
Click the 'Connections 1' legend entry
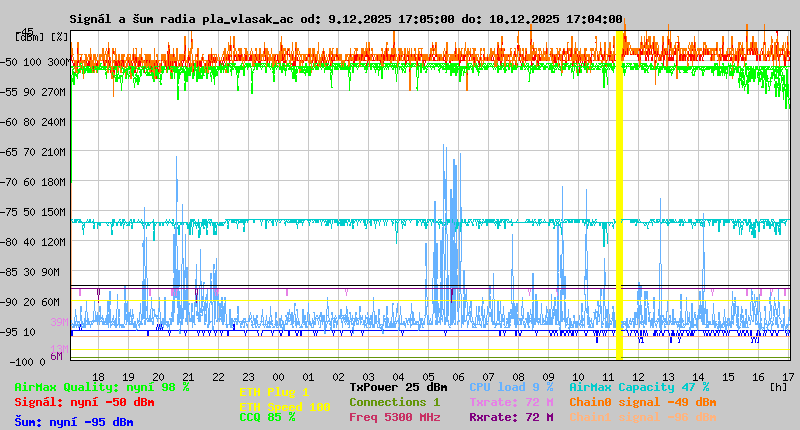pos(394,402)
